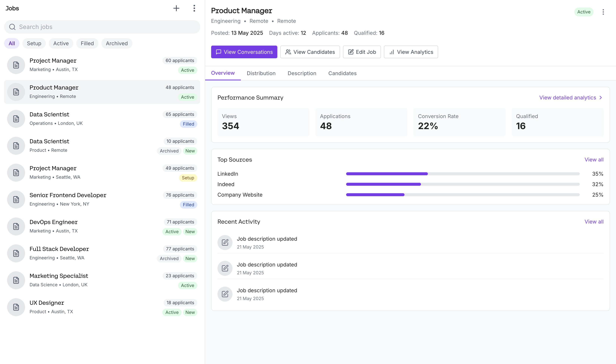Click DevOps Engineer job document icon
Screen dimensions: 616x364
pos(16,226)
